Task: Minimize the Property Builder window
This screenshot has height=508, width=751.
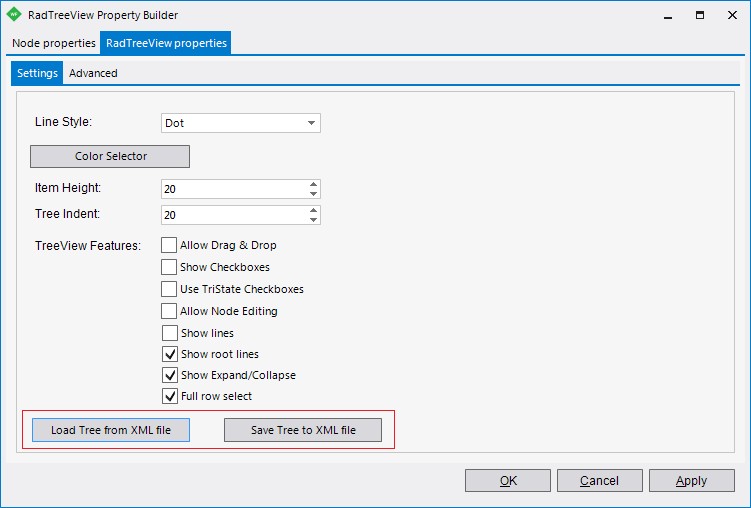Action: (x=668, y=15)
